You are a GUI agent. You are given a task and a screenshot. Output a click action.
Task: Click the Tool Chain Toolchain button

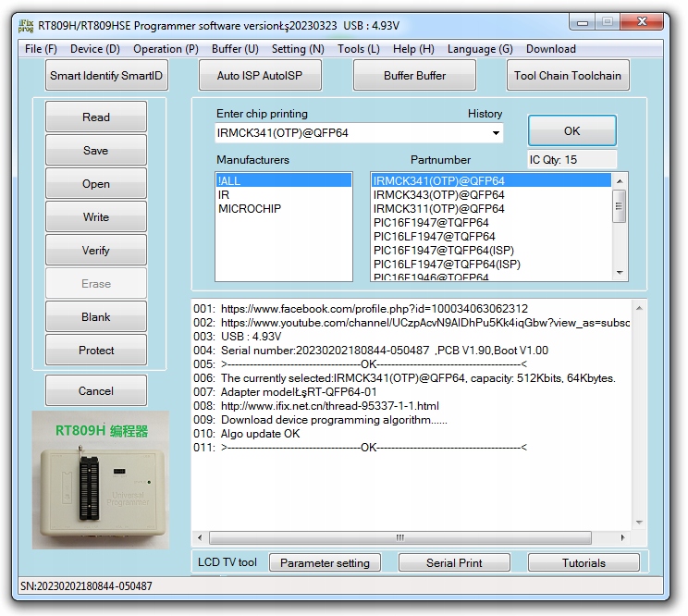[568, 76]
